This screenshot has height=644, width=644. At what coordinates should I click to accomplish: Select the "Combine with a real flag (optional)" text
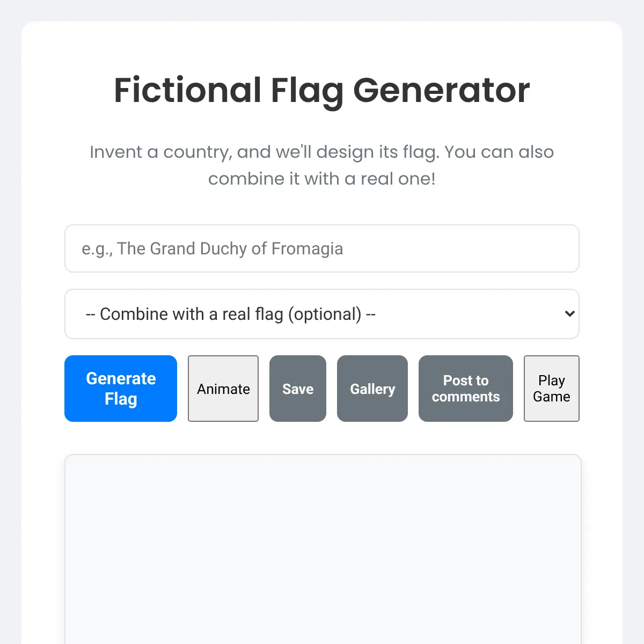pos(231,314)
